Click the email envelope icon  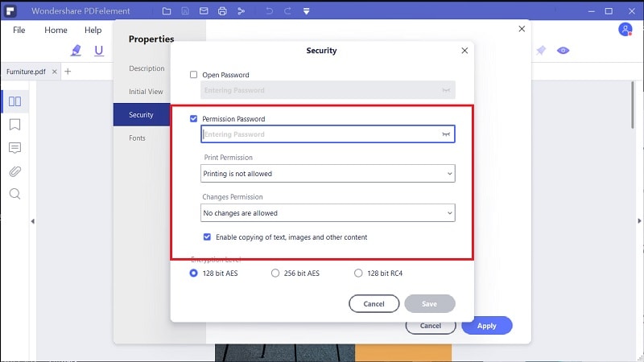click(204, 11)
